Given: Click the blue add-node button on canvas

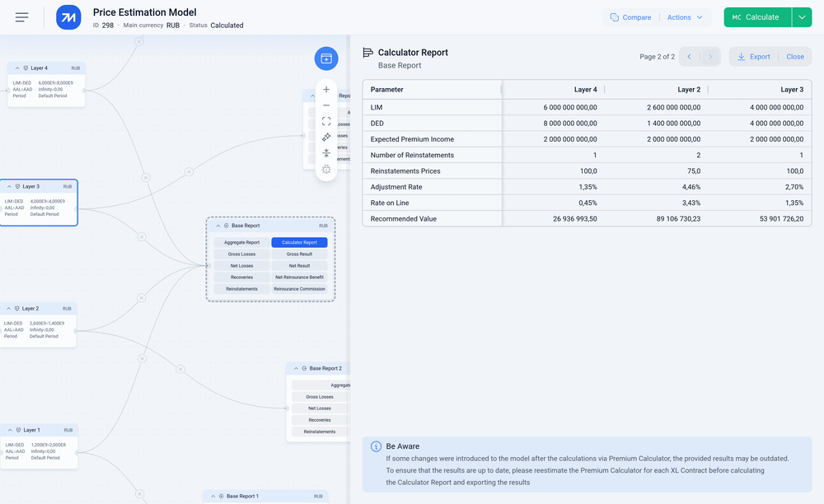Looking at the screenshot, I should tap(326, 58).
